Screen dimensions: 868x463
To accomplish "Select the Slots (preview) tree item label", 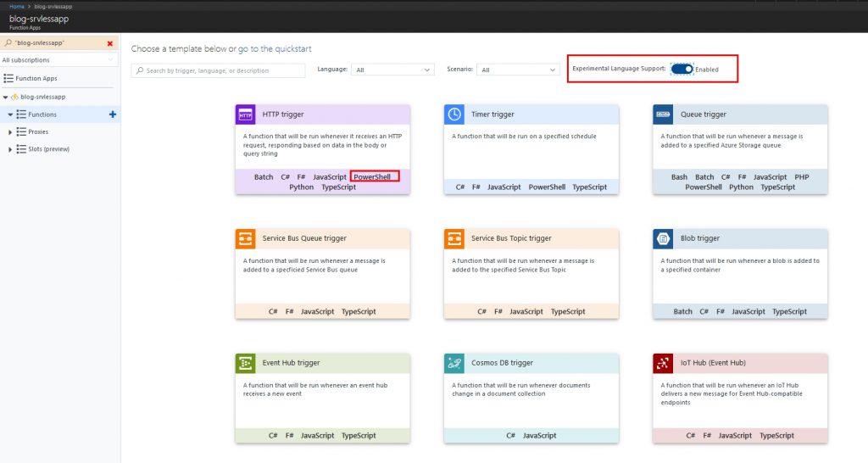I will click(48, 149).
